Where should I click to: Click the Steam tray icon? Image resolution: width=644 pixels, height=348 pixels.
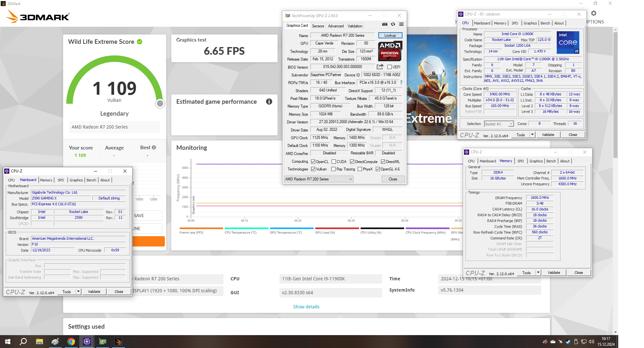click(x=568, y=342)
